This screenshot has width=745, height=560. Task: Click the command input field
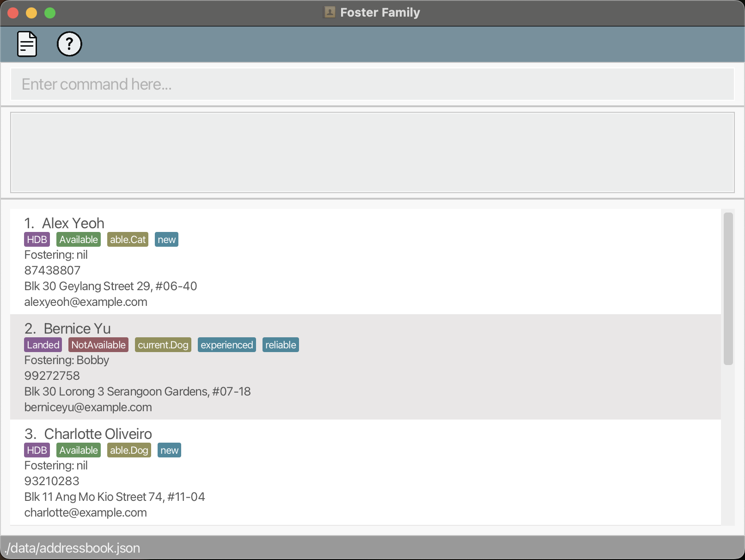point(372,84)
